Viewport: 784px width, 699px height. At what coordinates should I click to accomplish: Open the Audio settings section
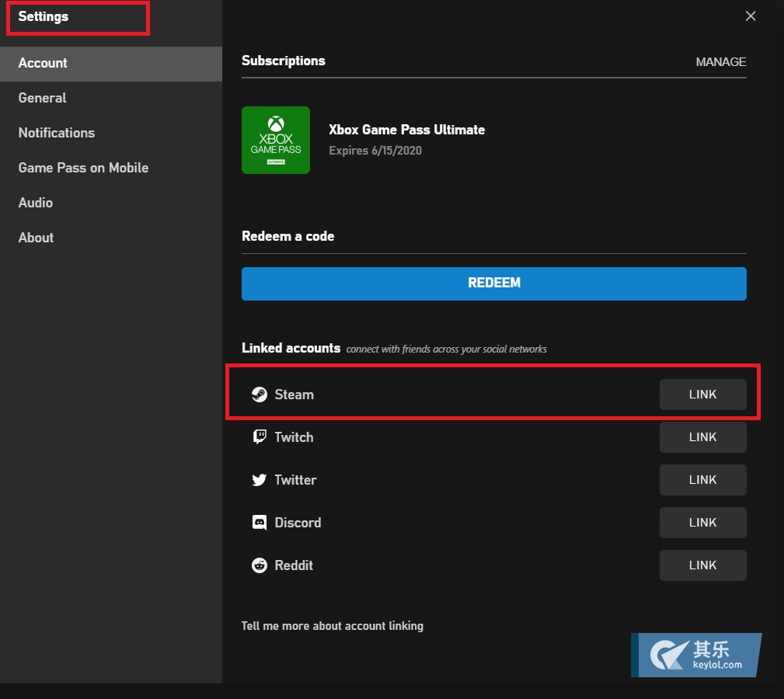click(35, 203)
